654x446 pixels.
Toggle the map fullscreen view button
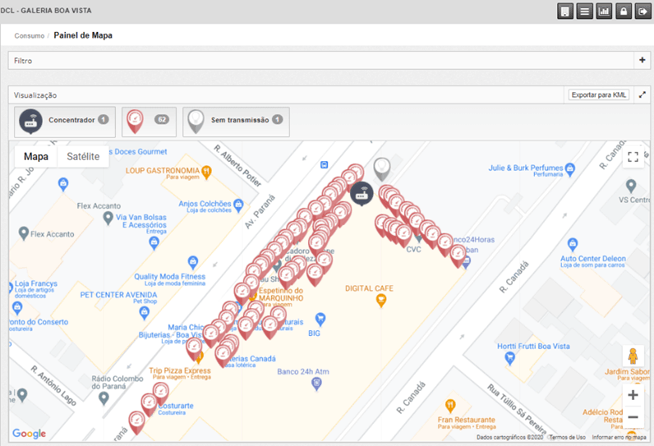(633, 157)
